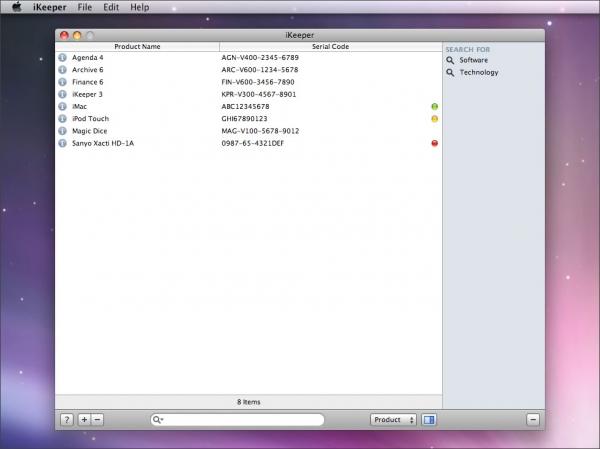Viewport: 600px width, 449px height.
Task: Click magnifier icon beside Software search
Action: point(450,60)
